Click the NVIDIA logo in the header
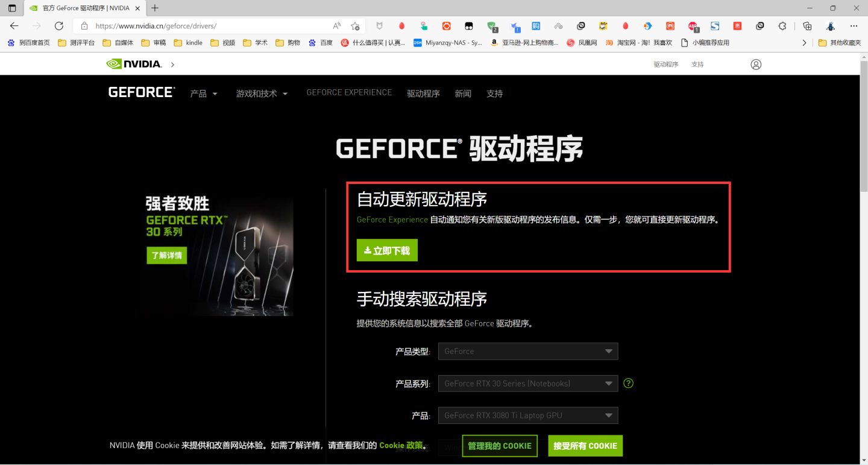 click(x=134, y=64)
